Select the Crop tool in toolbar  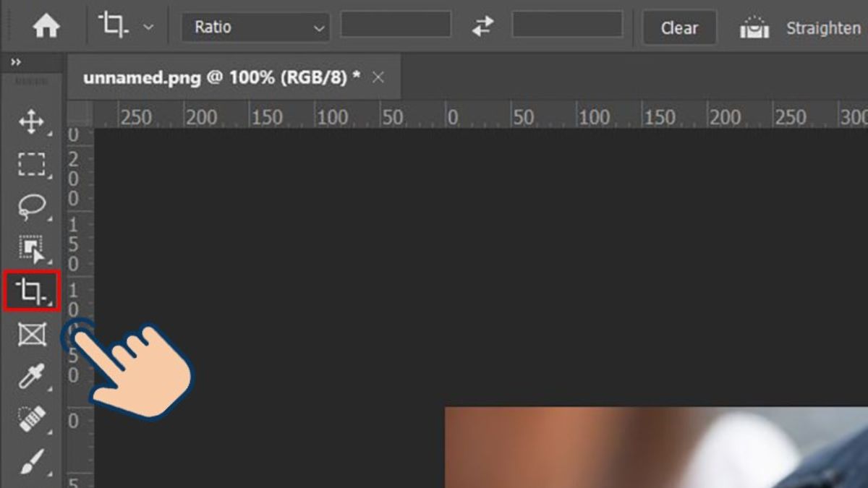31,291
